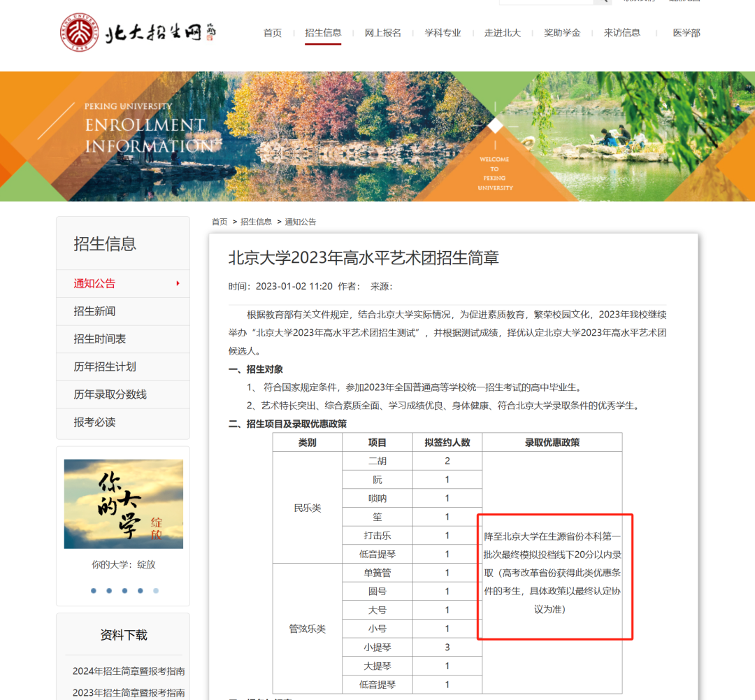Open 2023年招生简章暨报考指南 download link

[129, 693]
